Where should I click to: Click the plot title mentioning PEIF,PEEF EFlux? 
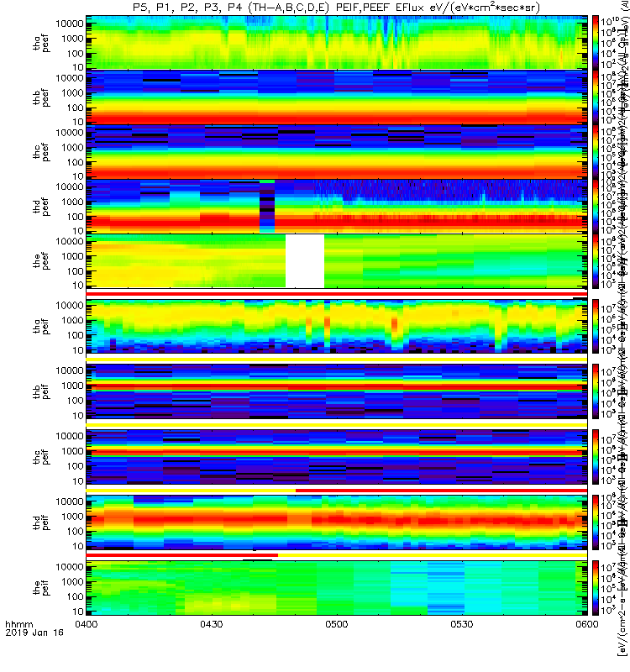click(337, 8)
